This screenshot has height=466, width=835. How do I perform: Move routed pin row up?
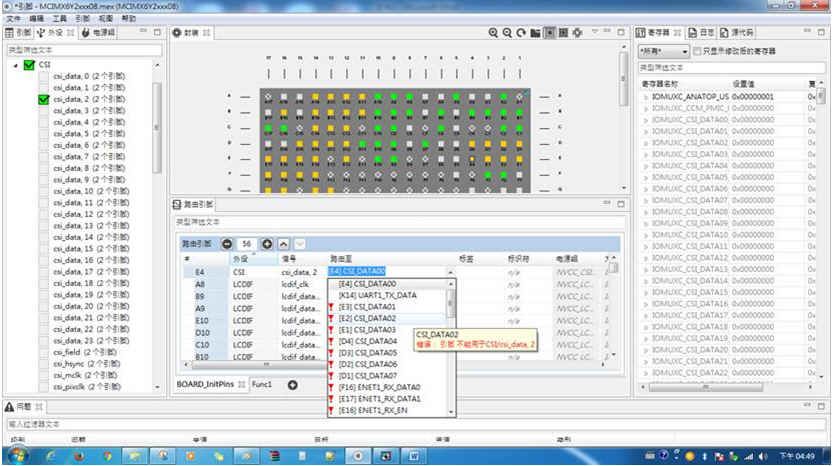(283, 244)
